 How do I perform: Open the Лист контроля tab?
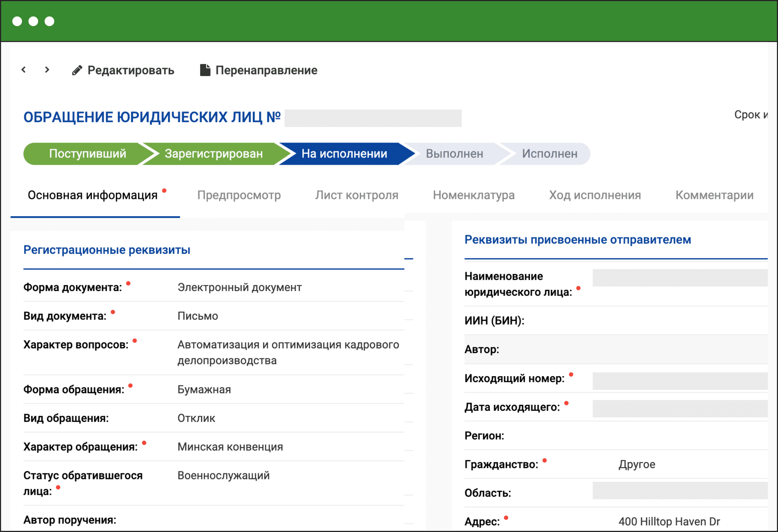(x=356, y=195)
